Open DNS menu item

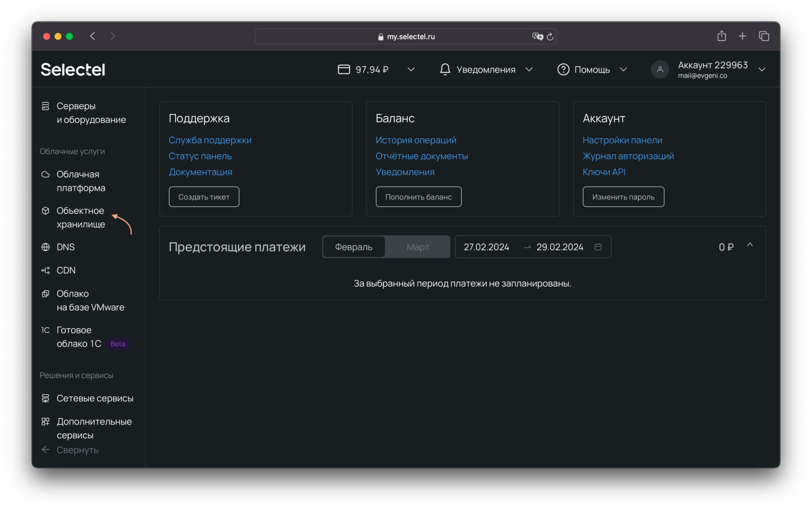(x=65, y=247)
